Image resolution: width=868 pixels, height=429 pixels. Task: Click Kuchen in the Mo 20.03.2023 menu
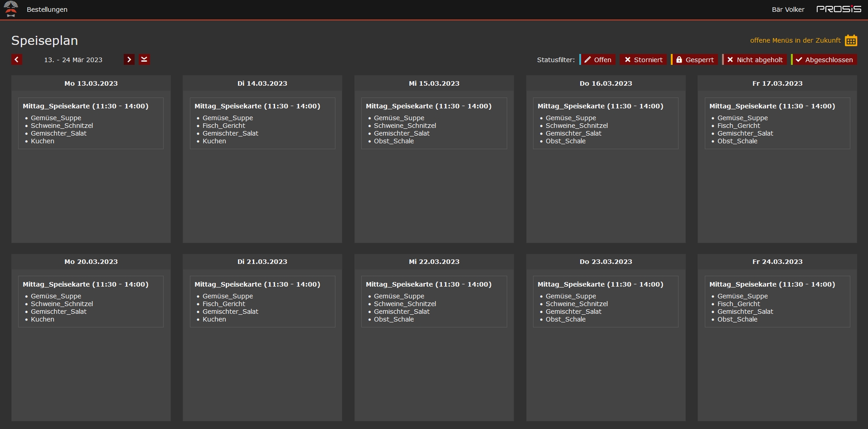point(43,319)
